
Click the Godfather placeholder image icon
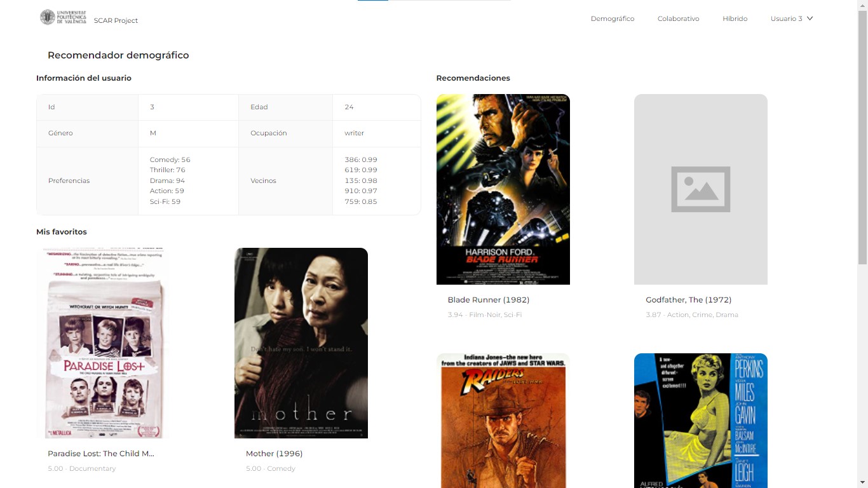coord(700,189)
